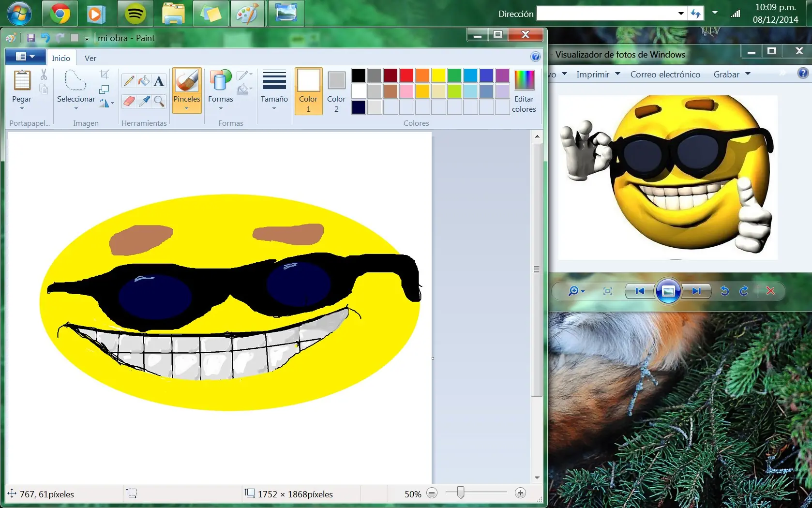Go to next photo in viewer

point(696,291)
